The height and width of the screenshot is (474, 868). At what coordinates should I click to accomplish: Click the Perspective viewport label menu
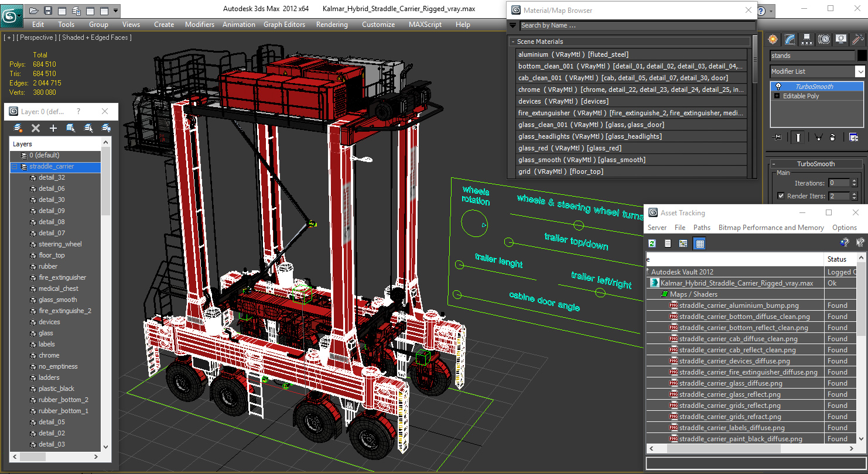37,37
